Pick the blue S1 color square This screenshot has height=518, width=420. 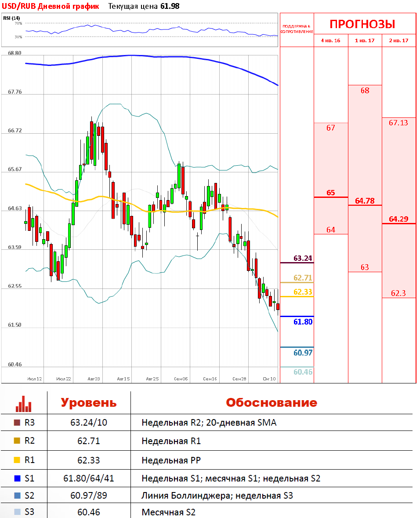[x=17, y=478]
